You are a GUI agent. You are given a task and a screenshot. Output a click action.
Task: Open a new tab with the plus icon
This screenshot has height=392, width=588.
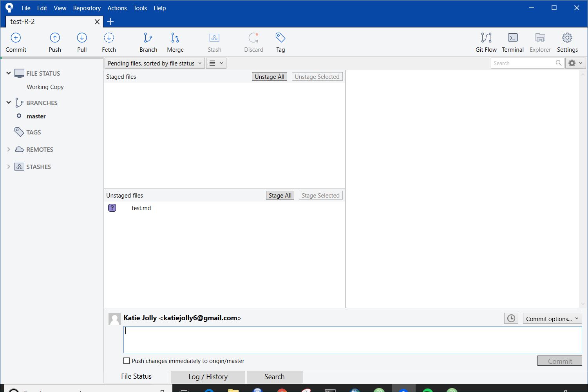coord(110,22)
